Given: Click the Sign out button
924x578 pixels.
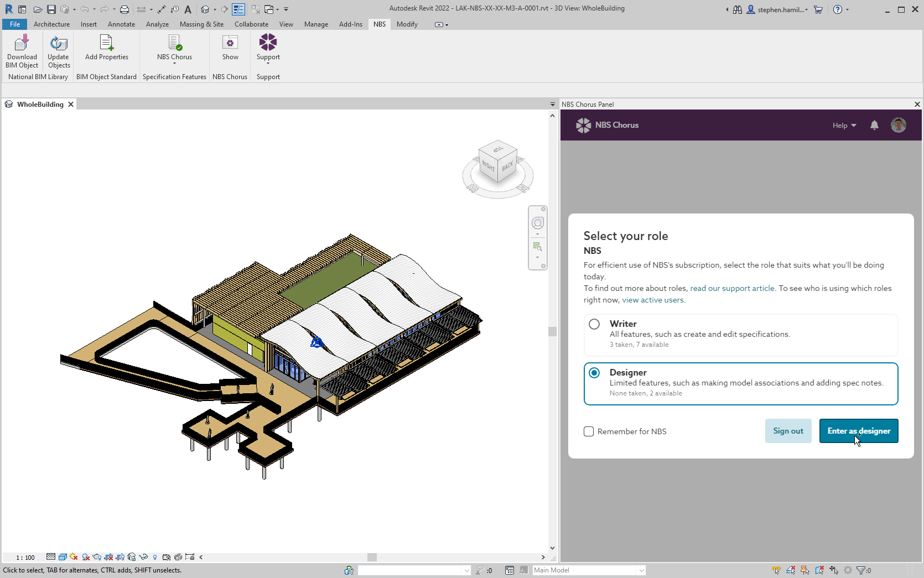Looking at the screenshot, I should (788, 431).
